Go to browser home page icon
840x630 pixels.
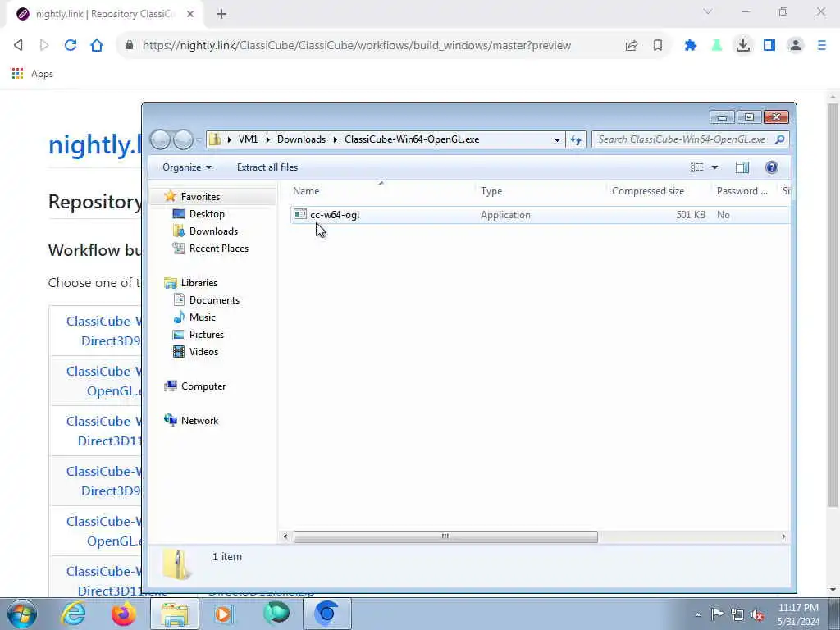click(97, 46)
